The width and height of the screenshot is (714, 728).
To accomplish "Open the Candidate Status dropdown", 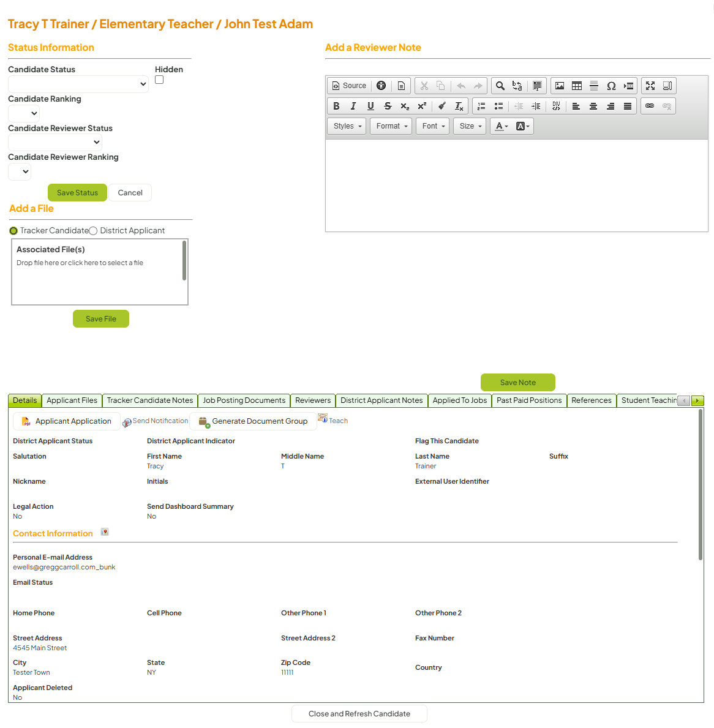I will (78, 84).
